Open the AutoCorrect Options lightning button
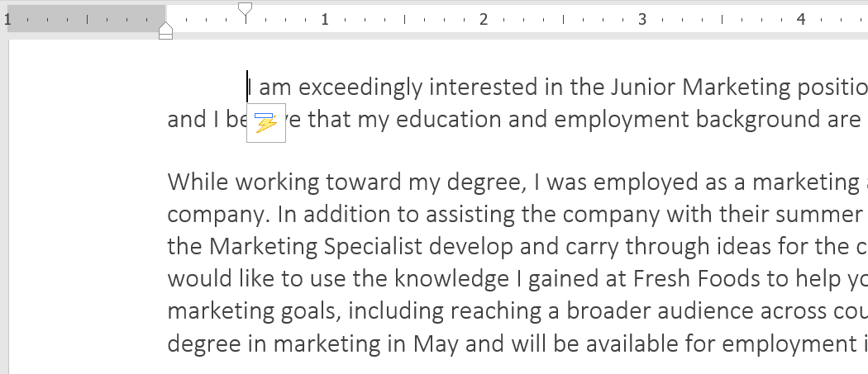868x374 pixels. tap(266, 123)
